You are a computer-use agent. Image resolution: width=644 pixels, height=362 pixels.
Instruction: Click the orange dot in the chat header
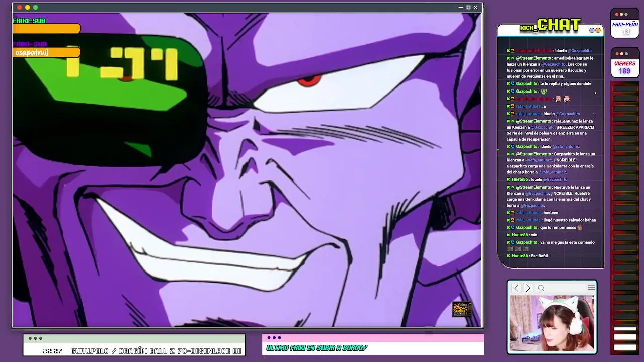(598, 30)
